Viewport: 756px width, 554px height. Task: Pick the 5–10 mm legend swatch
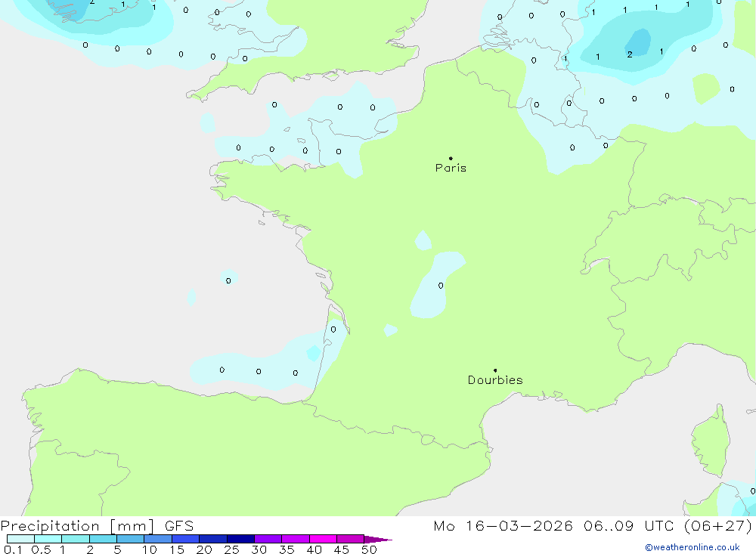pyautogui.click(x=131, y=539)
